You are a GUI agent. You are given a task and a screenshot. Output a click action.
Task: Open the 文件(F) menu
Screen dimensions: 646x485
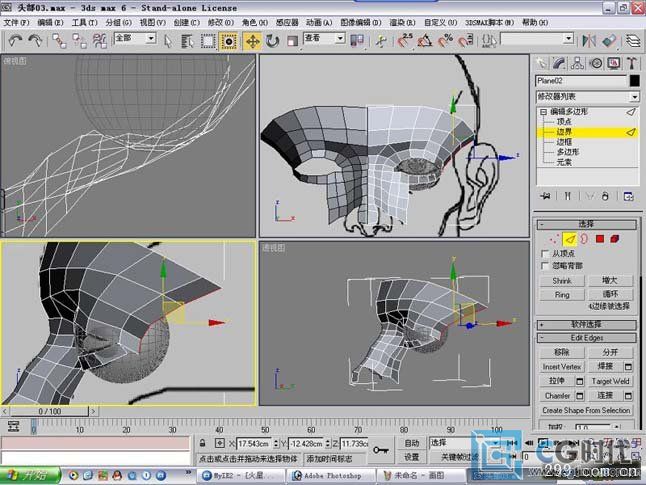click(x=16, y=23)
